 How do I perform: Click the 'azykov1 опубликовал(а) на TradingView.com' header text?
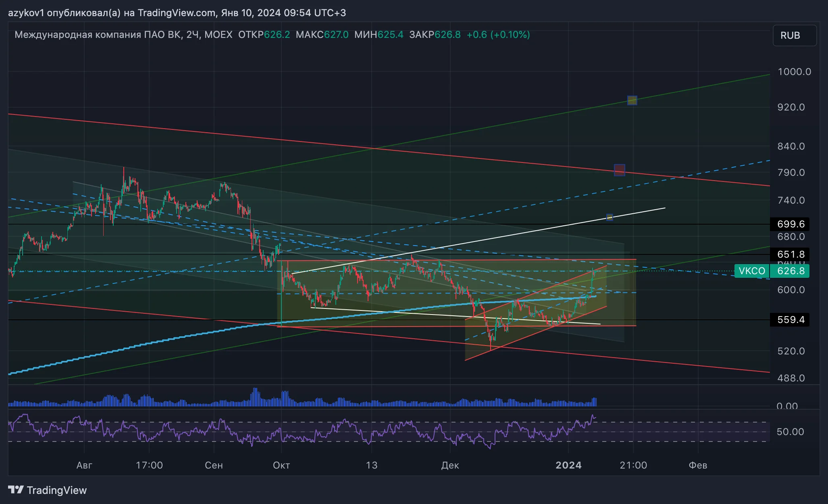112,13
